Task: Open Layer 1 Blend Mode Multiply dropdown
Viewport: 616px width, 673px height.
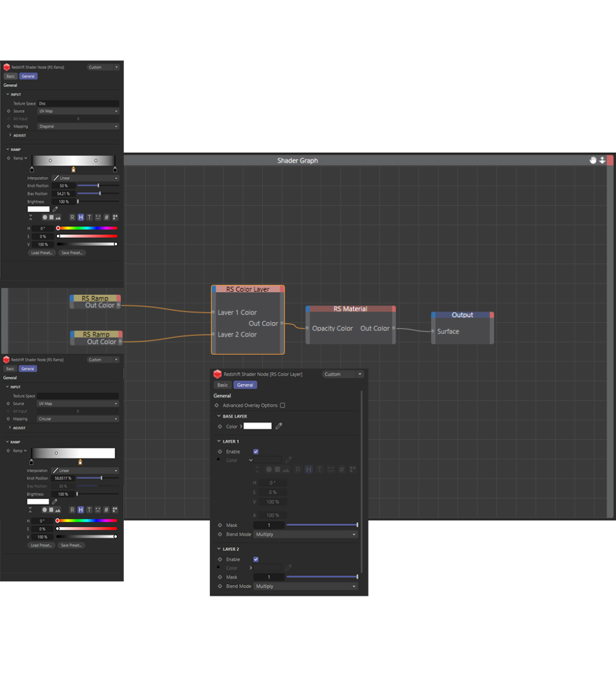Action: pyautogui.click(x=305, y=535)
